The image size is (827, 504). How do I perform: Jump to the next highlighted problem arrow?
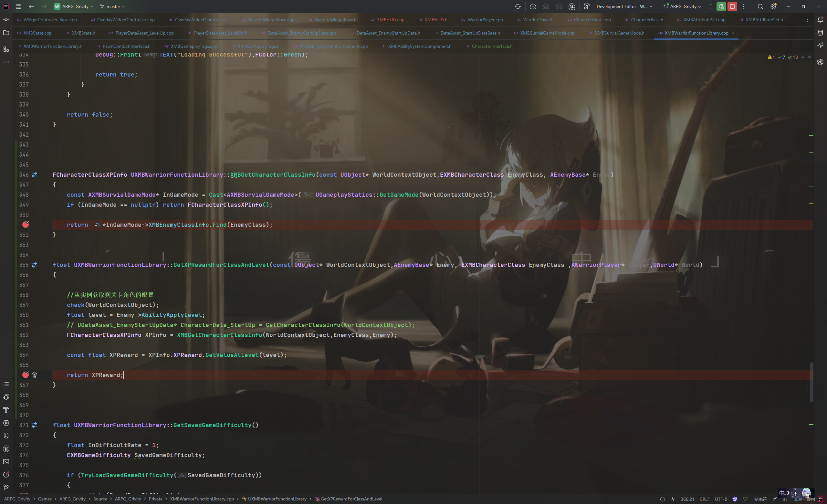pyautogui.click(x=810, y=58)
